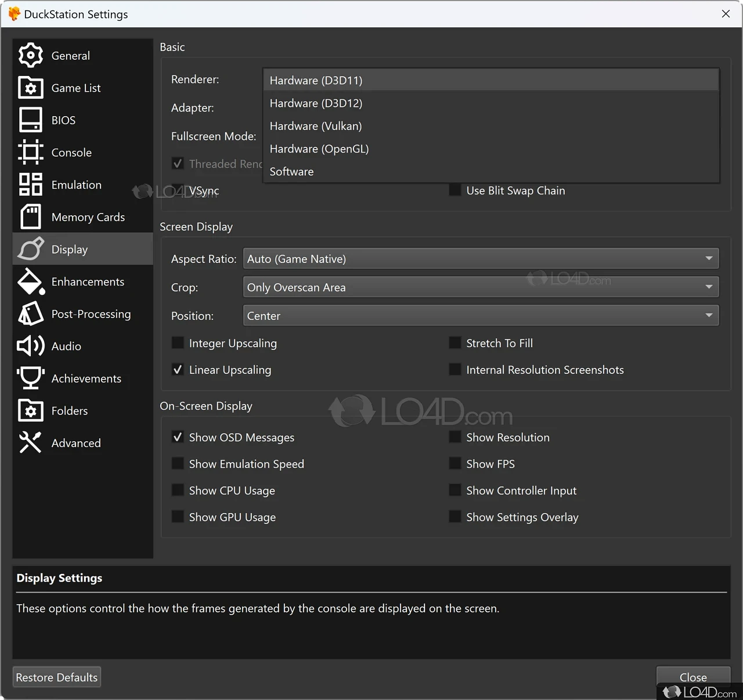
Task: Choose Software renderer option
Action: (x=491, y=172)
